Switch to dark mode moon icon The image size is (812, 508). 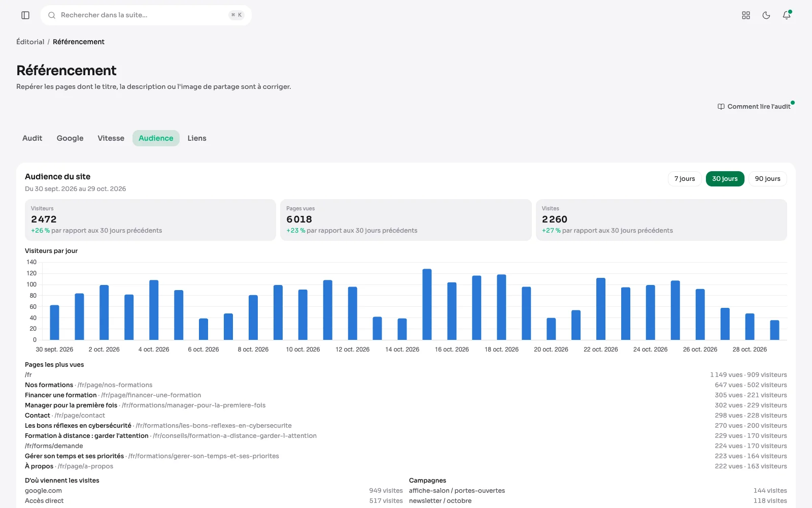point(766,15)
